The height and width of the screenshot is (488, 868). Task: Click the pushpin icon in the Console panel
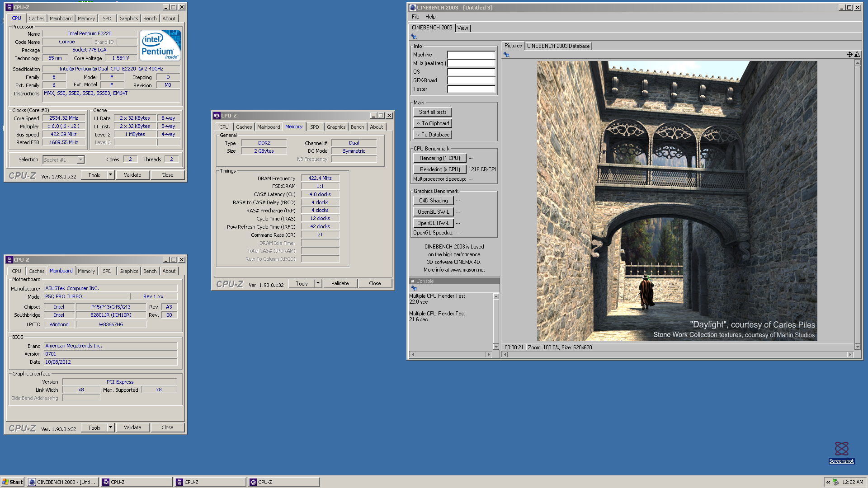point(414,288)
